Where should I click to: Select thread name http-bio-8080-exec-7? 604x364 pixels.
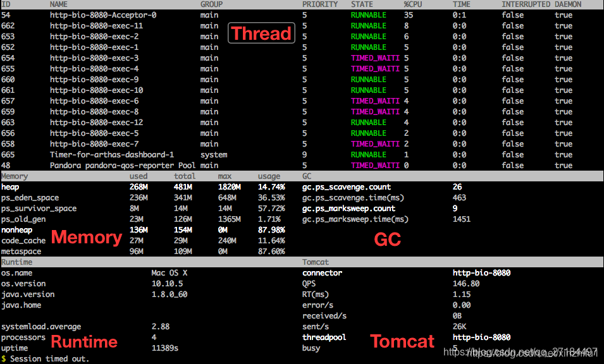94,144
